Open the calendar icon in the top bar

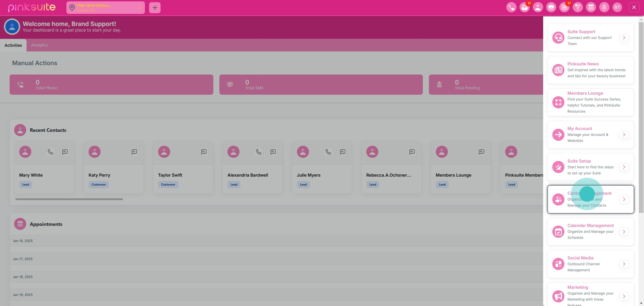(x=591, y=7)
